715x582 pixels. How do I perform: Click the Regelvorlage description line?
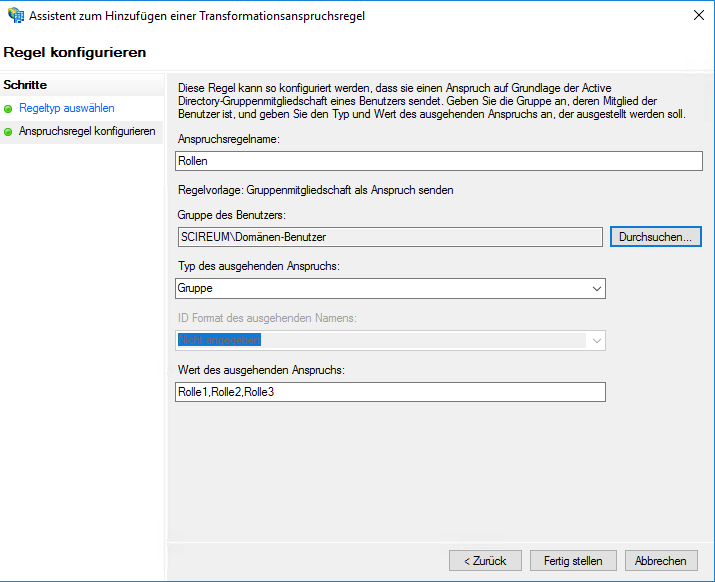coord(315,189)
